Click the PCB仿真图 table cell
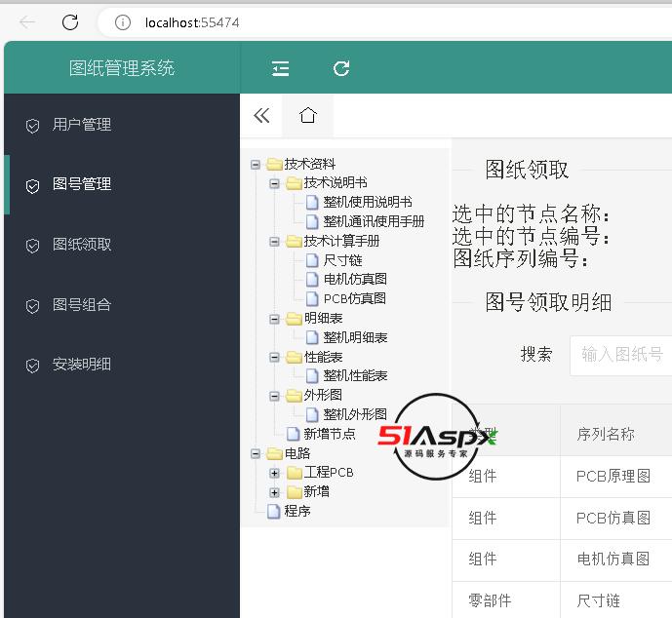This screenshot has width=672, height=618. tap(613, 519)
